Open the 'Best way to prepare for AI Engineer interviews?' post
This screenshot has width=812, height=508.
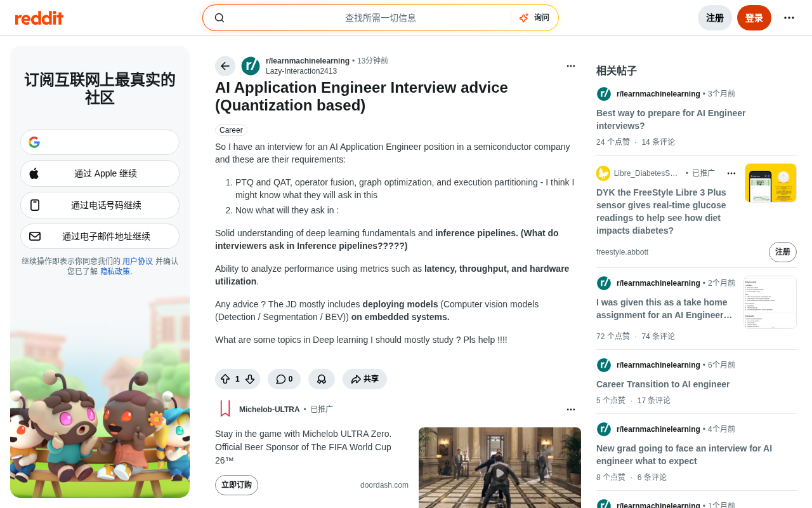pos(671,119)
